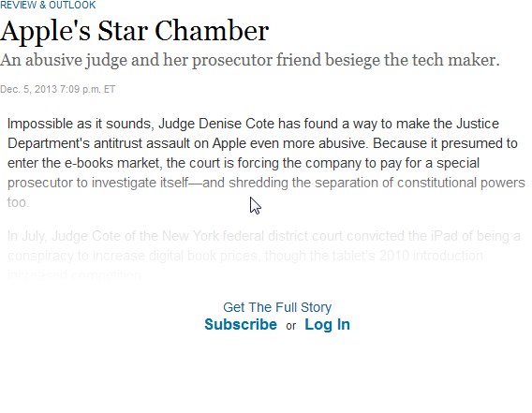Click the name Denise Cote in paragraph
Image resolution: width=532 pixels, height=413 pixels.
[x=236, y=124]
